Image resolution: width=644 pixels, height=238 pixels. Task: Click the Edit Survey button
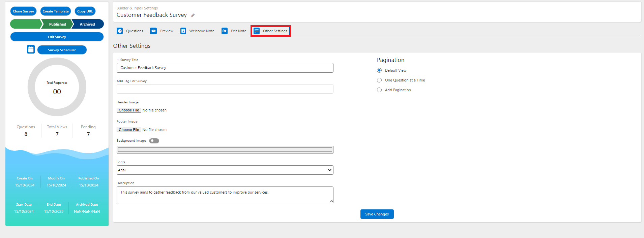pos(57,37)
